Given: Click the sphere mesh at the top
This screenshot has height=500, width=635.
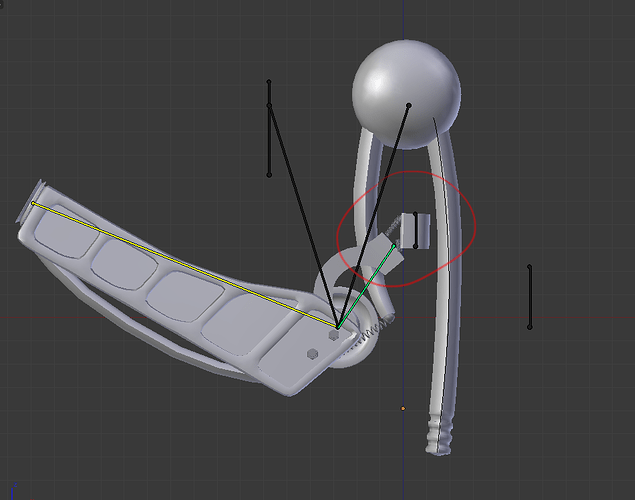Looking at the screenshot, I should [x=406, y=94].
